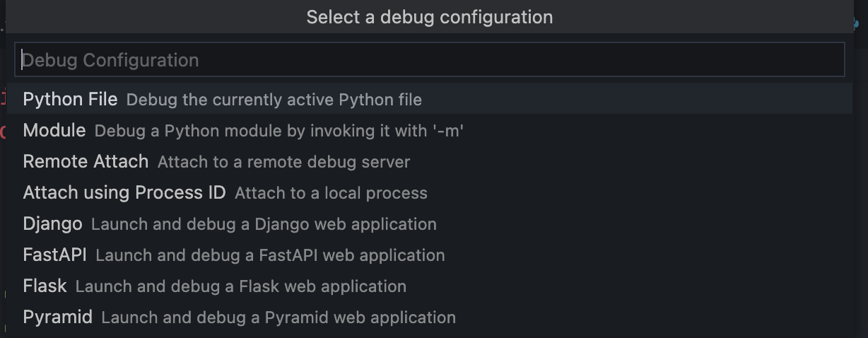
Task: Select the Python File debug configuration
Action: click(70, 100)
